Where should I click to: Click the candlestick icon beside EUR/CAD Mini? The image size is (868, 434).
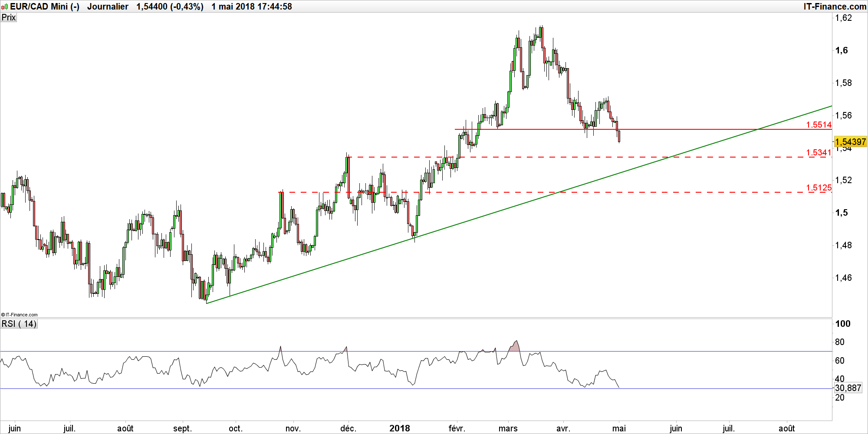point(5,7)
